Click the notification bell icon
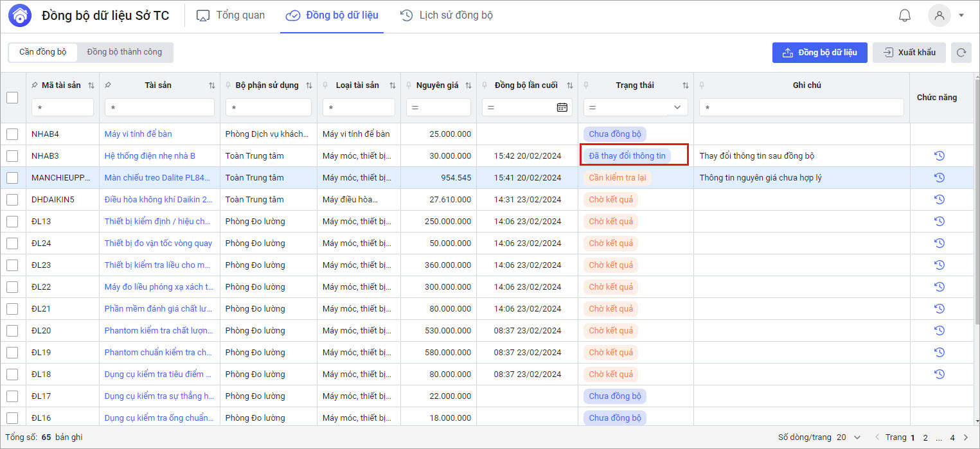 click(x=905, y=15)
